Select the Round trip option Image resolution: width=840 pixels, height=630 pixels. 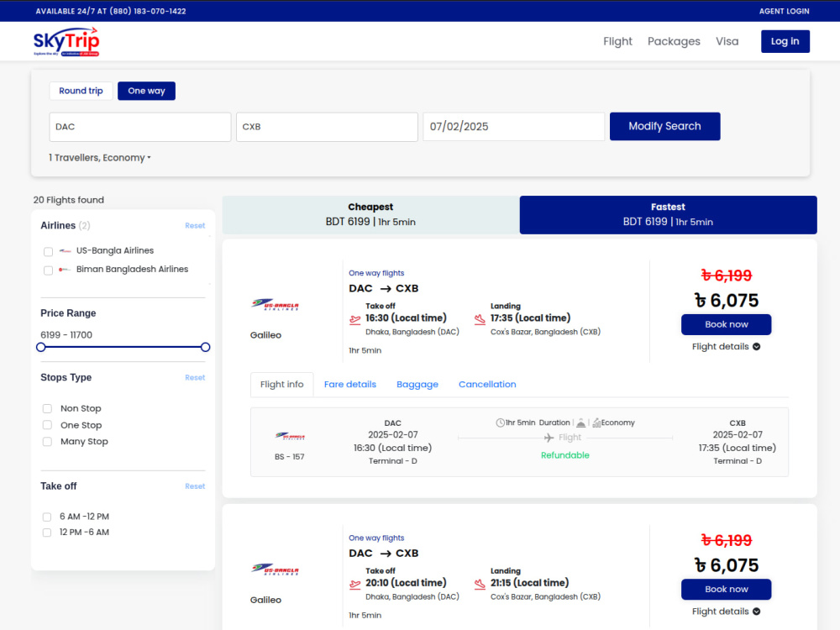coord(81,91)
